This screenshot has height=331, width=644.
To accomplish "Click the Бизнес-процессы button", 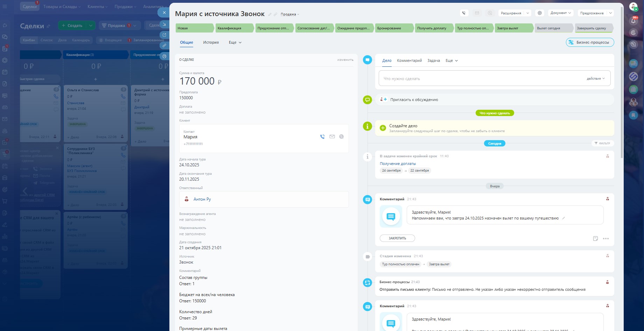I will coord(590,42).
